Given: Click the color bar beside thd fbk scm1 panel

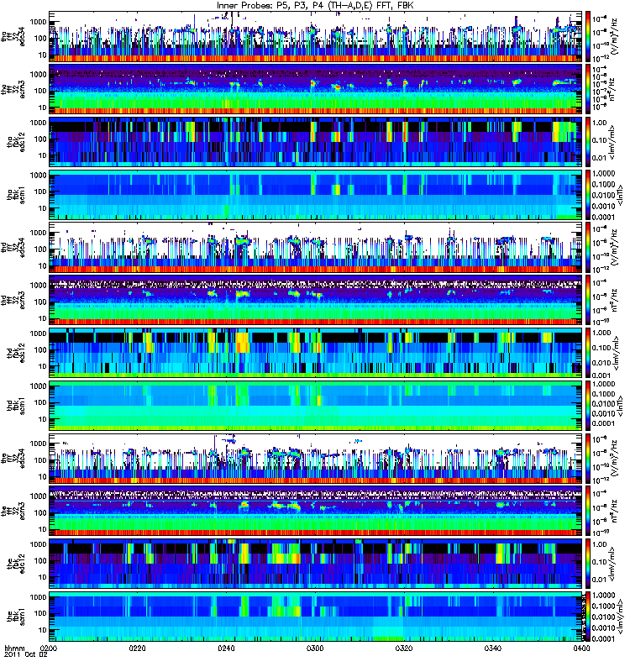Looking at the screenshot, I should pos(588,406).
